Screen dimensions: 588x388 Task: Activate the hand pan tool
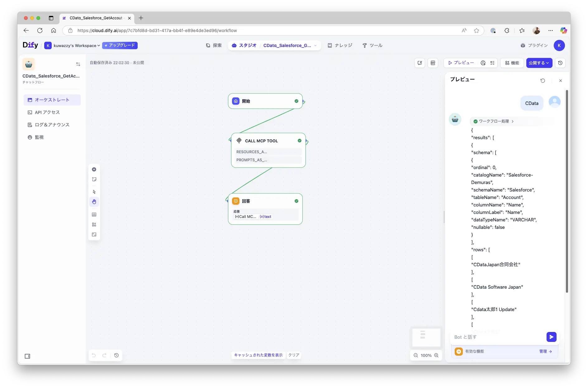tap(94, 202)
